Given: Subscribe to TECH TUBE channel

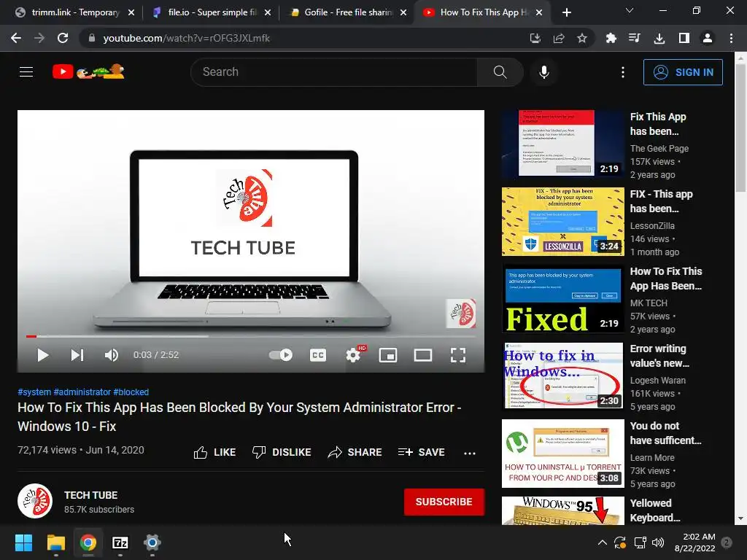Looking at the screenshot, I should coord(444,502).
